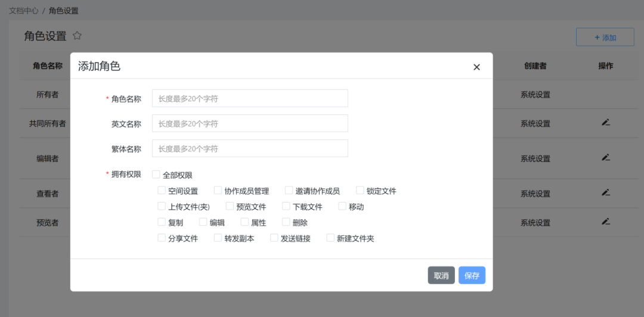The width and height of the screenshot is (644, 317).
Task: Click the 取消 button
Action: pos(441,275)
